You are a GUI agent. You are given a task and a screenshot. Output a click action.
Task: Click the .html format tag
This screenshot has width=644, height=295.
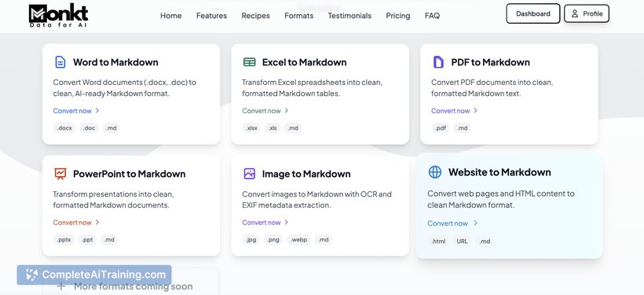438,241
